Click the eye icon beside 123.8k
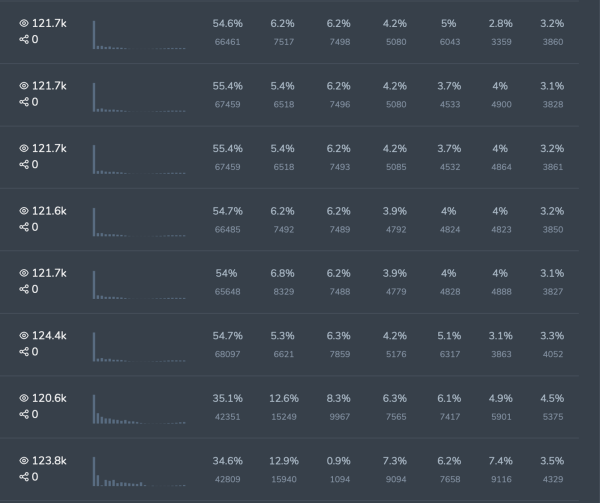The image size is (600, 503). coord(25,461)
